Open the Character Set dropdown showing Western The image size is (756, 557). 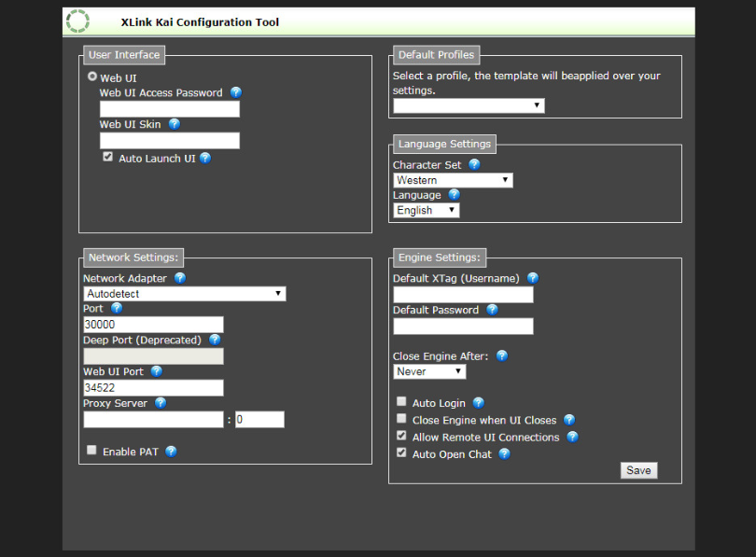(x=454, y=180)
